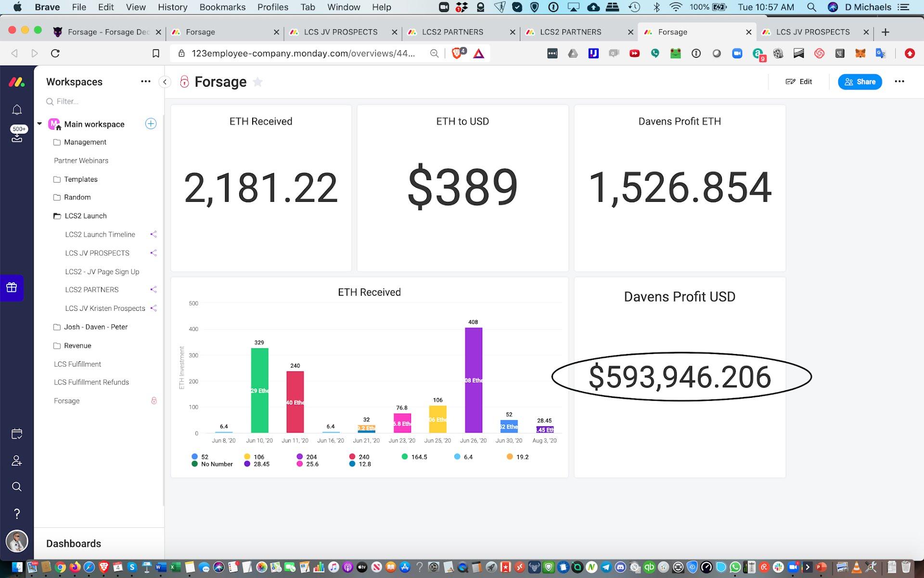The image size is (924, 578).
Task: Toggle the 240 legend series
Action: pos(359,457)
